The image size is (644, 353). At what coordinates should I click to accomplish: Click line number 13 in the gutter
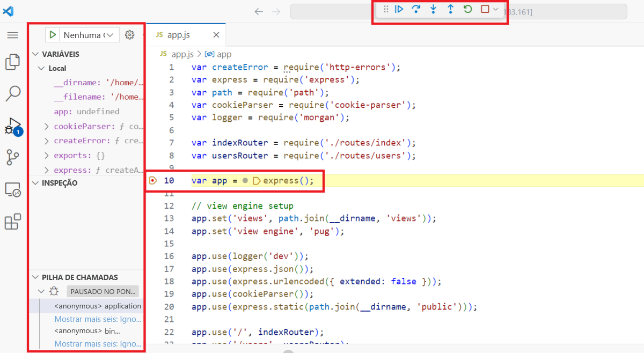(x=169, y=218)
